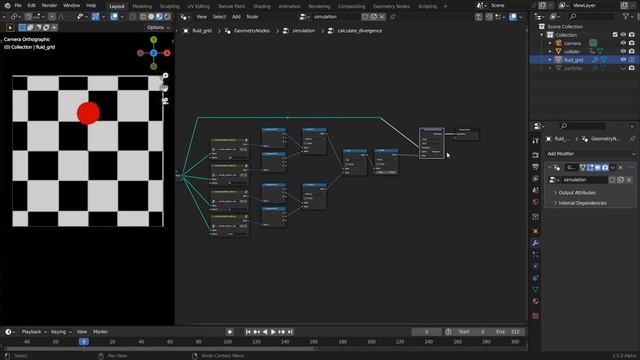
Task: Open node editor Select menu
Action: click(x=219, y=17)
